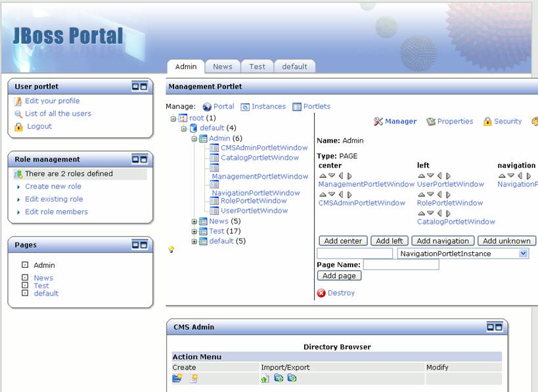The height and width of the screenshot is (392, 538).
Task: Click the Destroy link text
Action: coord(341,293)
